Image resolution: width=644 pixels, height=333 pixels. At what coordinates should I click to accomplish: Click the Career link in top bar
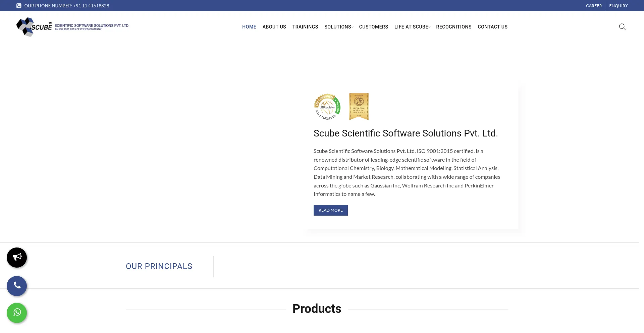(x=594, y=6)
